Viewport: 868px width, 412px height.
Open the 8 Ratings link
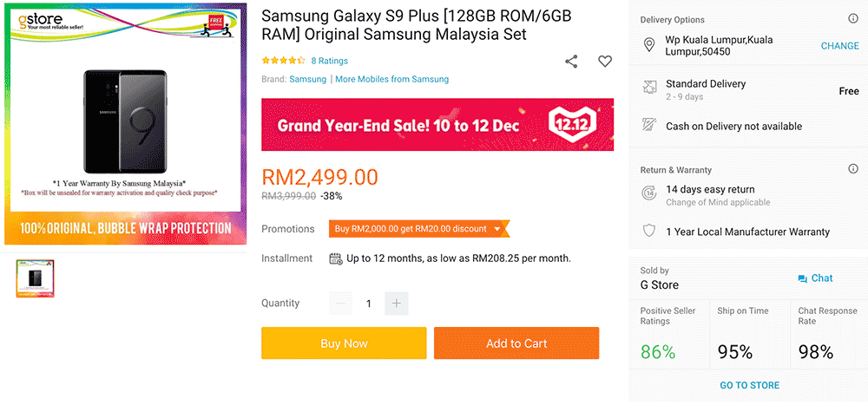pos(329,61)
